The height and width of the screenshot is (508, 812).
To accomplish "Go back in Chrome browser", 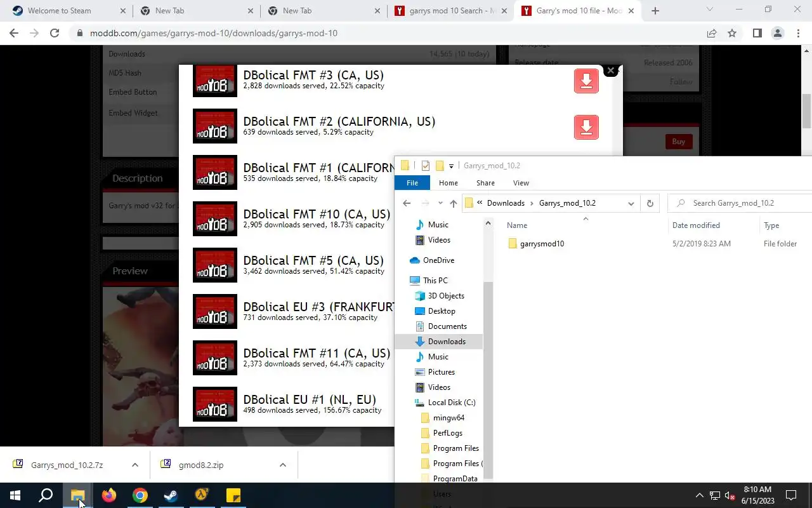I will click(x=14, y=33).
